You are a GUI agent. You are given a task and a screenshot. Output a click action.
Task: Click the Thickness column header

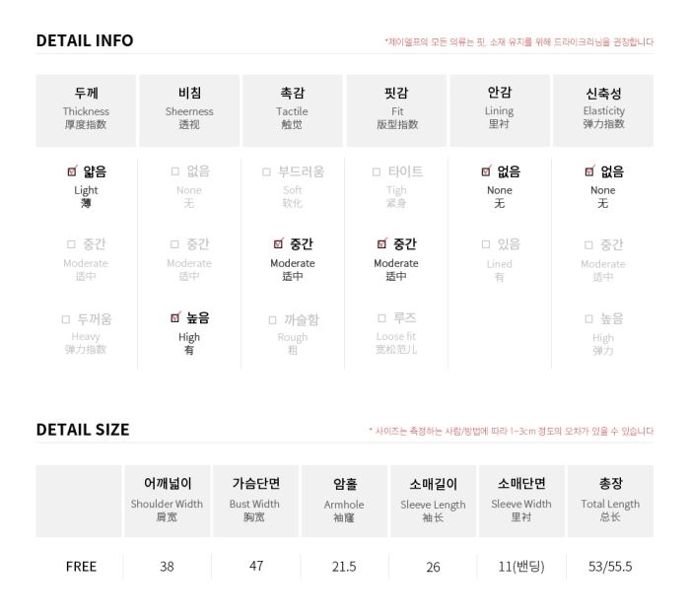tap(86, 110)
